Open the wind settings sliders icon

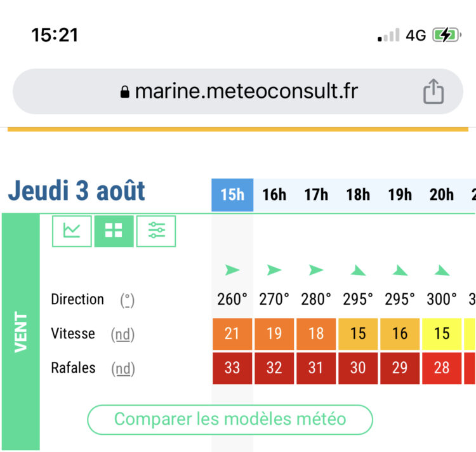pos(156,231)
